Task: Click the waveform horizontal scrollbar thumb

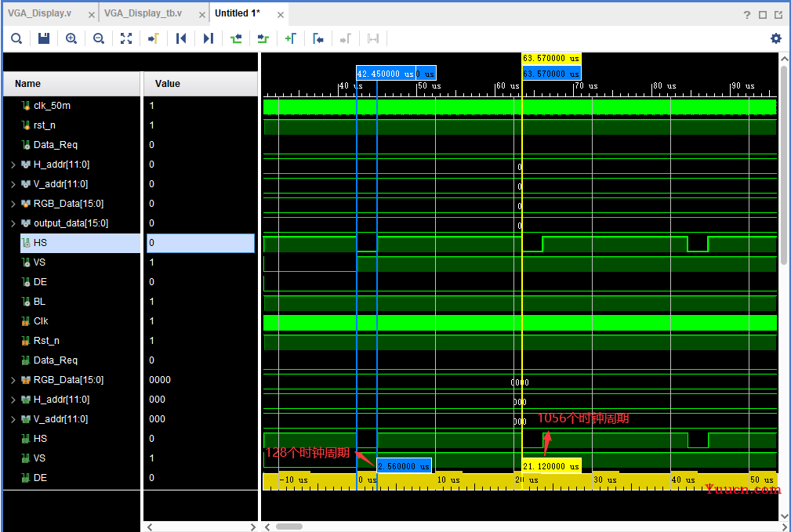Action: [x=289, y=527]
